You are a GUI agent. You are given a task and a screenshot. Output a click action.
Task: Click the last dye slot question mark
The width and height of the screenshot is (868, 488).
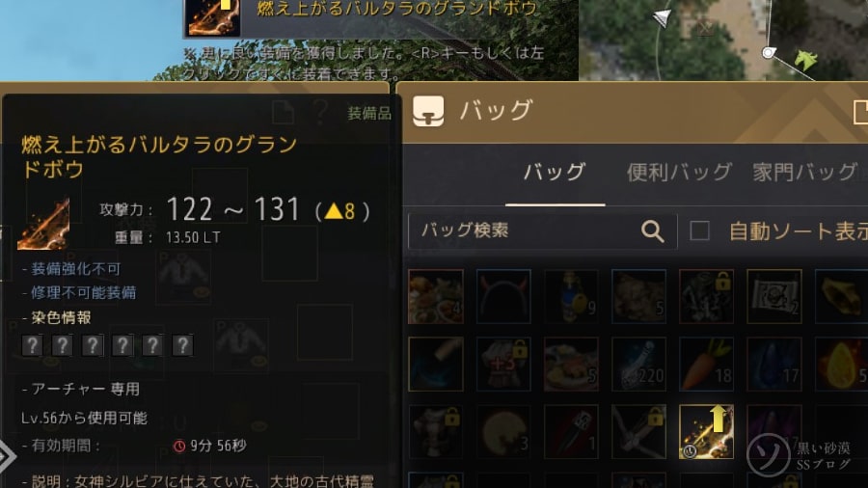[182, 345]
